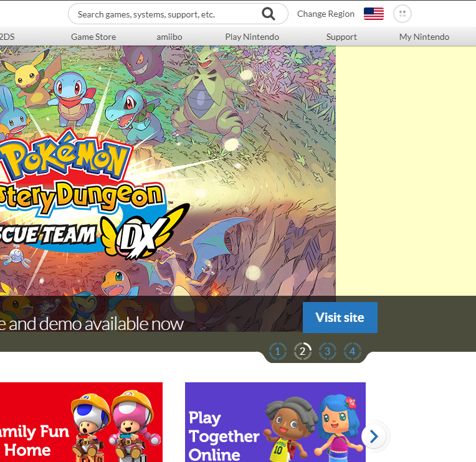Image resolution: width=476 pixels, height=462 pixels.
Task: Focus the Search games, systems, support field
Action: (x=178, y=14)
